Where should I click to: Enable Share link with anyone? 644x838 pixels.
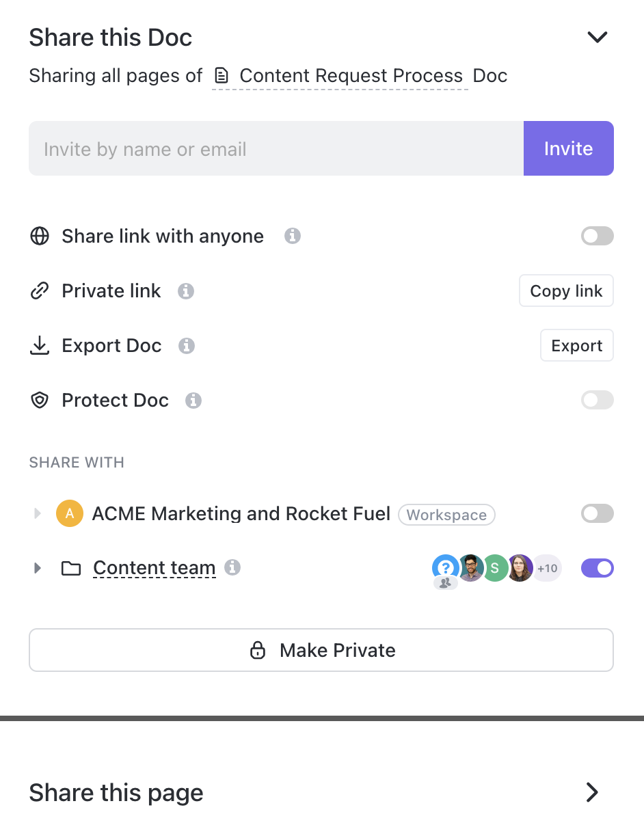597,236
